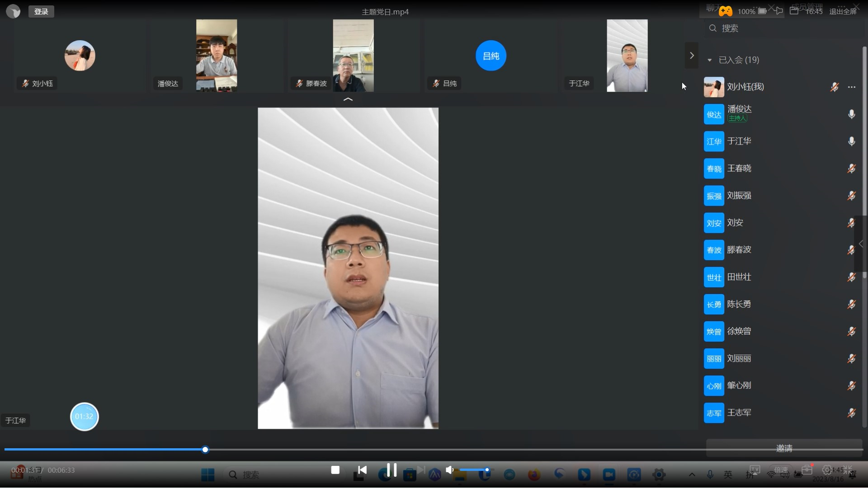Click search magnifier icon in members panel
This screenshot has width=868, height=488.
tap(713, 28)
